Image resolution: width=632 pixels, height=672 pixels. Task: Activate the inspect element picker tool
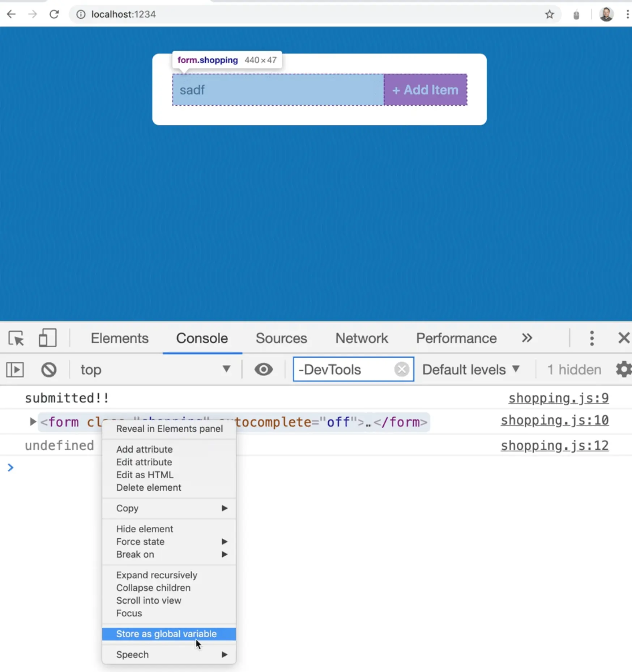coord(16,339)
